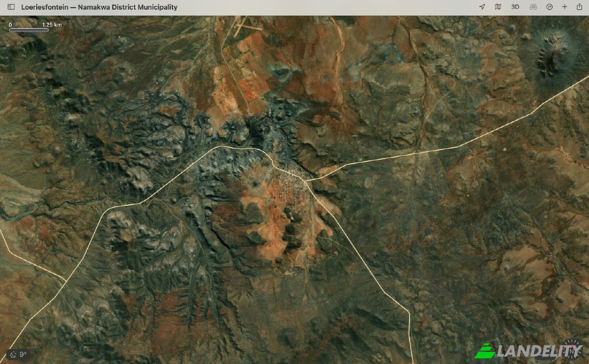Image resolution: width=589 pixels, height=364 pixels.
Task: Click the Loeriesfontein window title text
Action: tap(99, 7)
